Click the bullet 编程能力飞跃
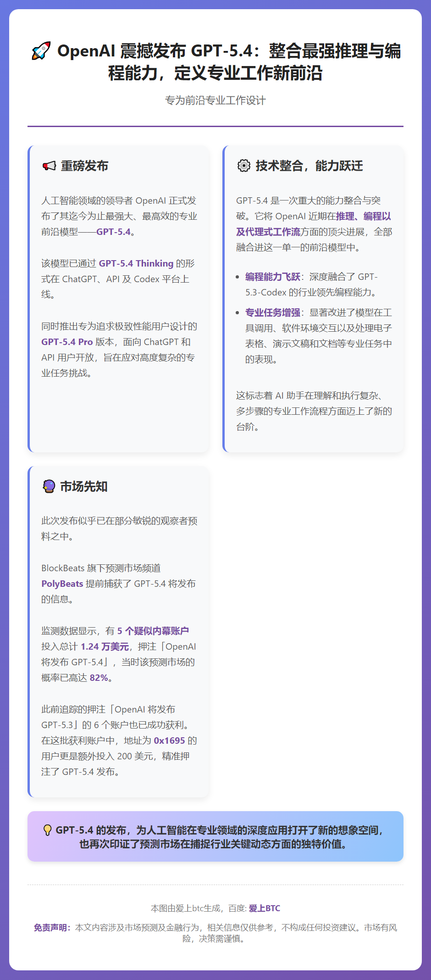 [273, 277]
